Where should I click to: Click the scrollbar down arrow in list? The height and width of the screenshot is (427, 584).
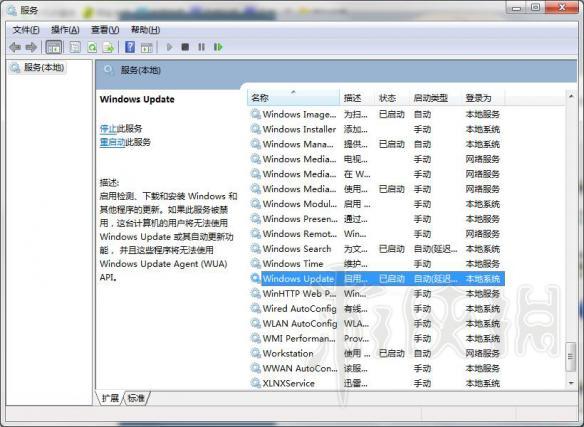coord(571,383)
